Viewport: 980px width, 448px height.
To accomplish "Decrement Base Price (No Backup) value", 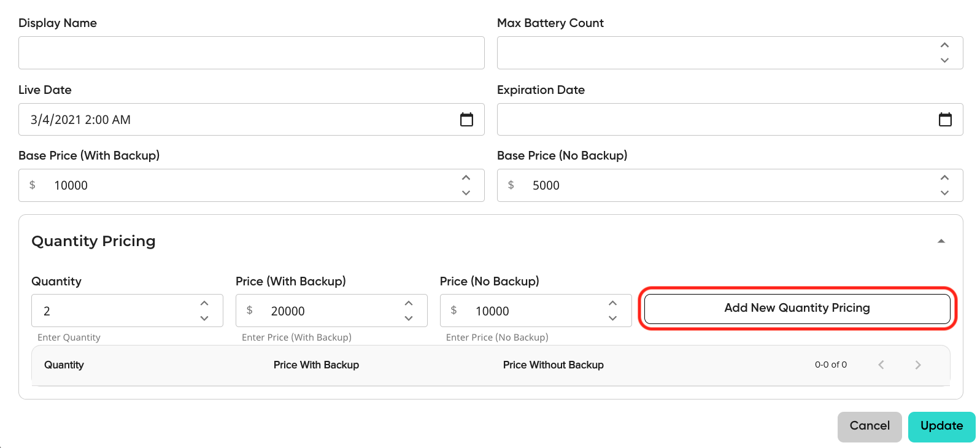I will click(x=944, y=193).
